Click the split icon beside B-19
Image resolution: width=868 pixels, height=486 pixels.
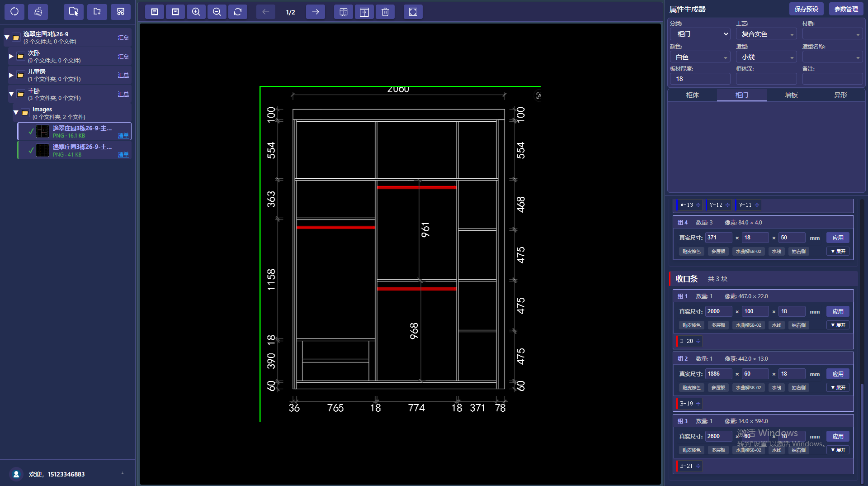point(698,404)
